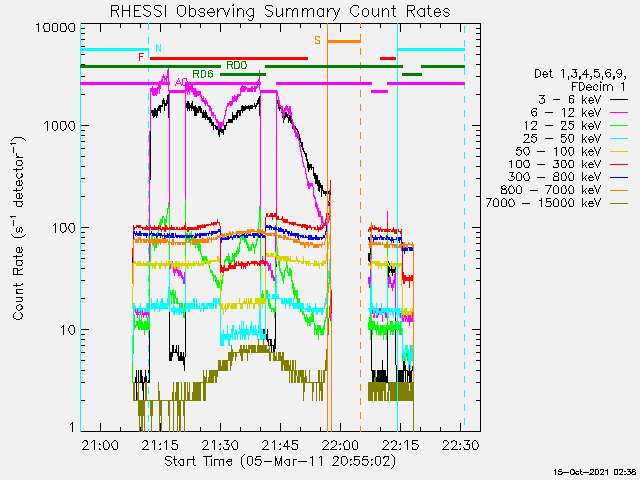Click the dashed orange vertical line near 22:05
The height and width of the screenshot is (480, 640).
coord(360,227)
